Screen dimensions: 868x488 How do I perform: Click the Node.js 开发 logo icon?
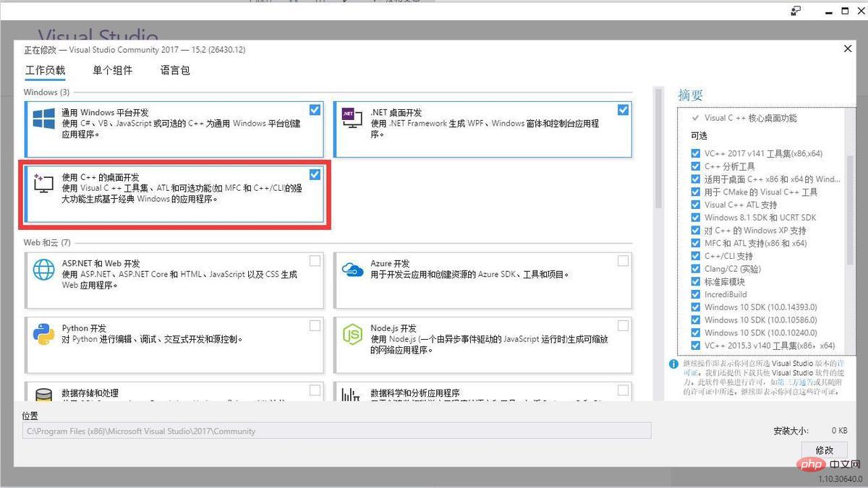point(352,334)
